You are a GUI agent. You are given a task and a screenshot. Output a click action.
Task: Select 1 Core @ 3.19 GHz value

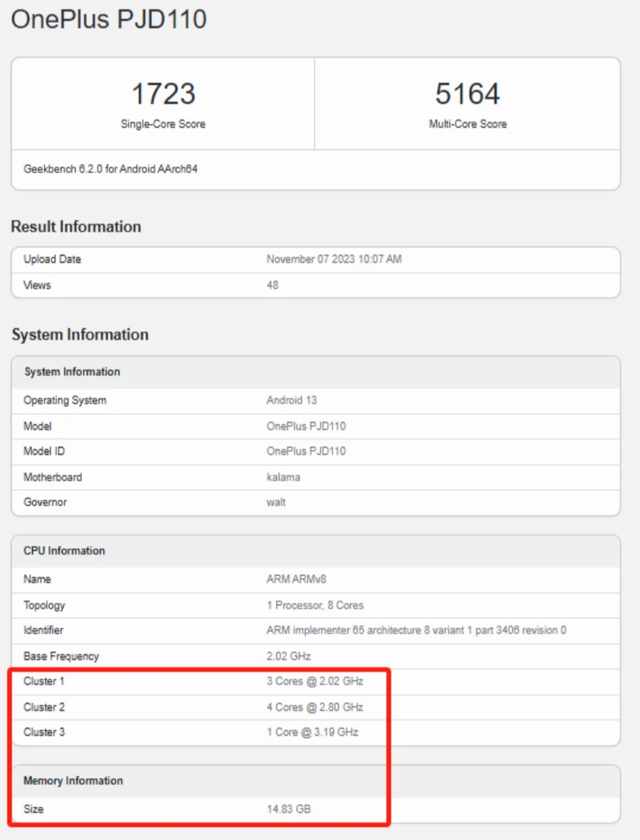(x=312, y=731)
